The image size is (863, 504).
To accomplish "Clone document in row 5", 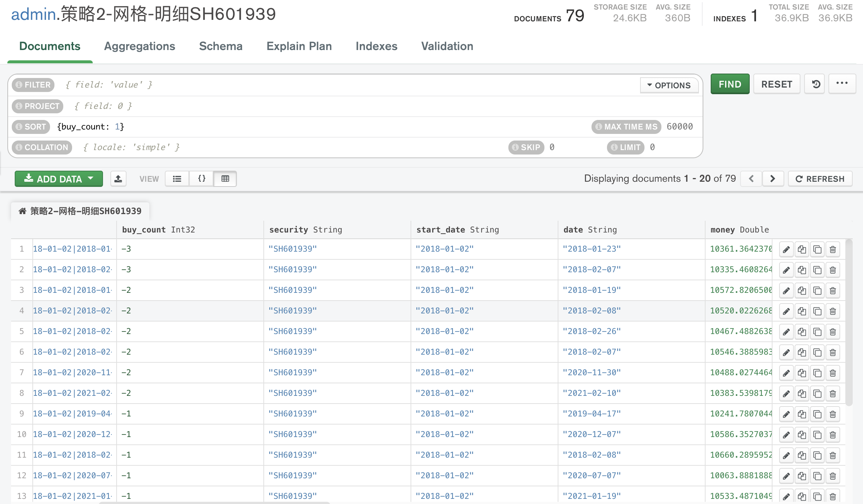I will pos(817,332).
